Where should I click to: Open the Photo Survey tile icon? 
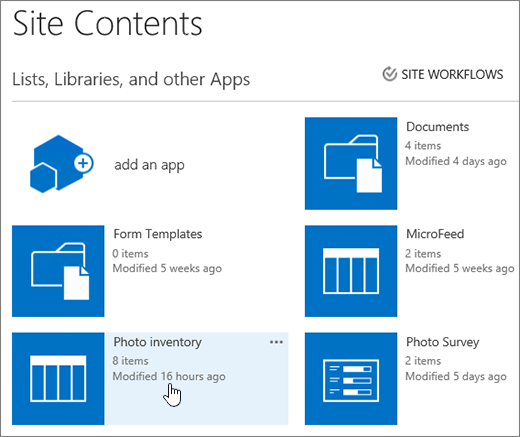click(351, 379)
